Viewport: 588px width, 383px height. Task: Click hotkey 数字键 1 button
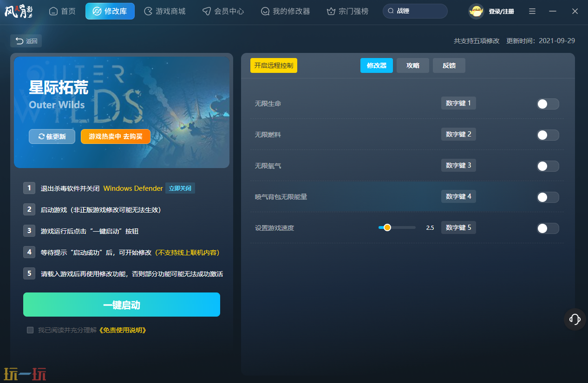[458, 103]
